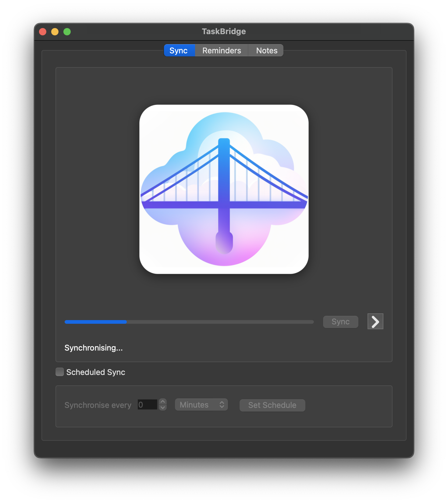Minimize TaskBridge with the yellow button
The height and width of the screenshot is (503, 448).
55,32
